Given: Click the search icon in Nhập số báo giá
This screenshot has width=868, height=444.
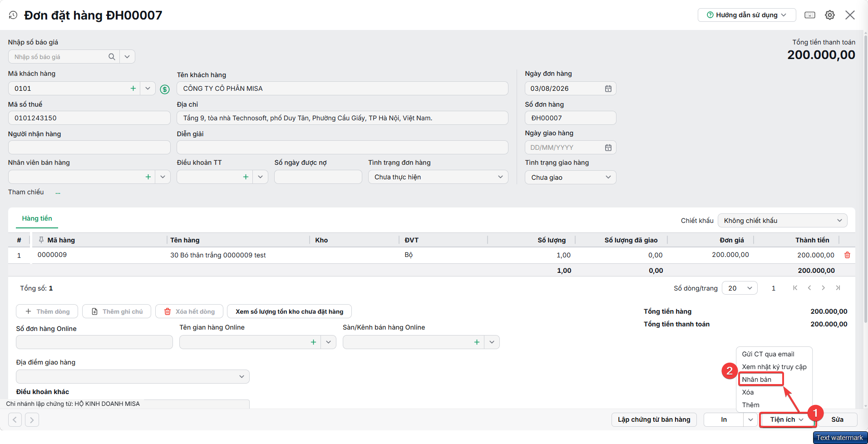Looking at the screenshot, I should coord(112,57).
